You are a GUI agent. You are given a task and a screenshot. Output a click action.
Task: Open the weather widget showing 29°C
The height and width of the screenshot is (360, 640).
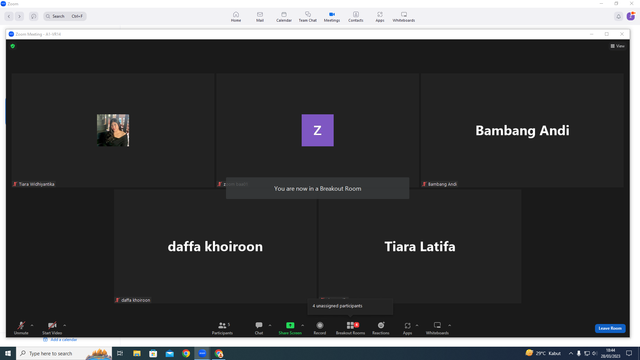(x=543, y=353)
